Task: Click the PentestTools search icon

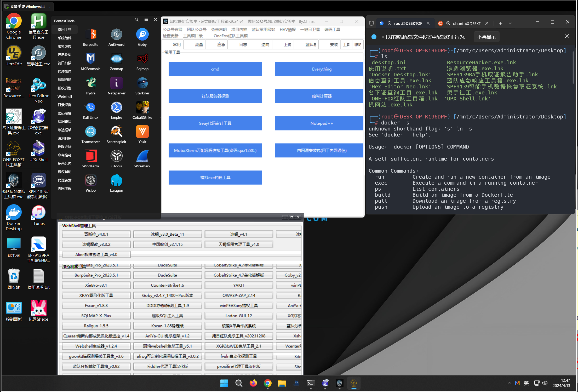Action: pyautogui.click(x=136, y=20)
